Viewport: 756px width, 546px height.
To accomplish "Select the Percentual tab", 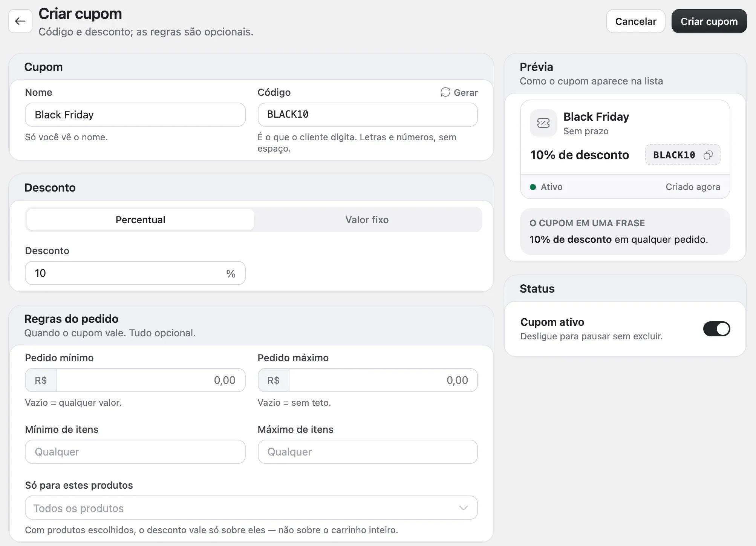I will (x=140, y=220).
